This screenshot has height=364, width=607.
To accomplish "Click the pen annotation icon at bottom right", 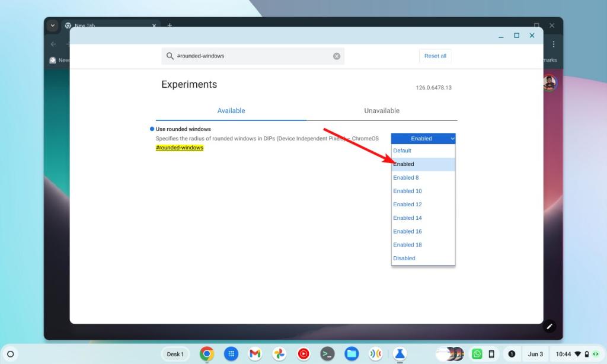I will point(549,326).
